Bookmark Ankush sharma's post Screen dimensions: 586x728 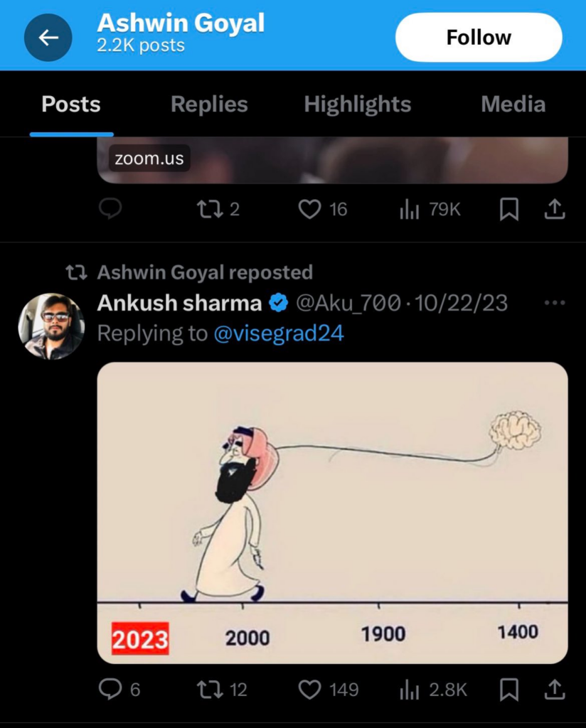click(508, 688)
